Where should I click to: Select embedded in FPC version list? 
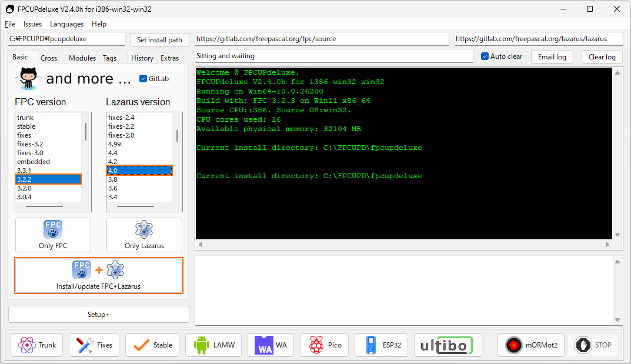(x=48, y=162)
